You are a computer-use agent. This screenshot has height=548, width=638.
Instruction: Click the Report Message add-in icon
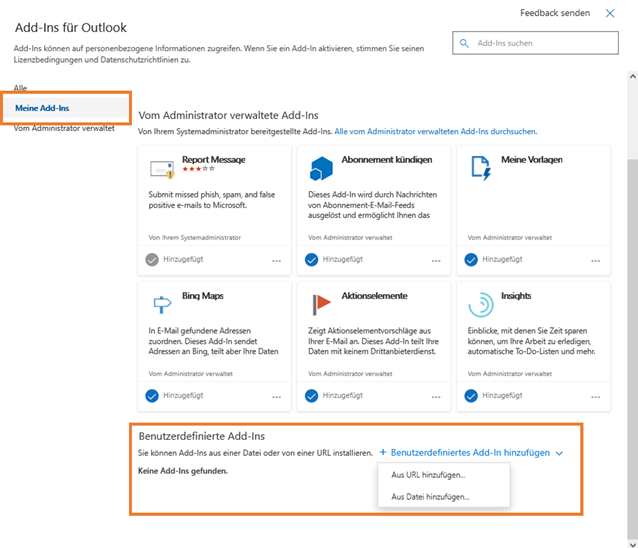point(162,168)
